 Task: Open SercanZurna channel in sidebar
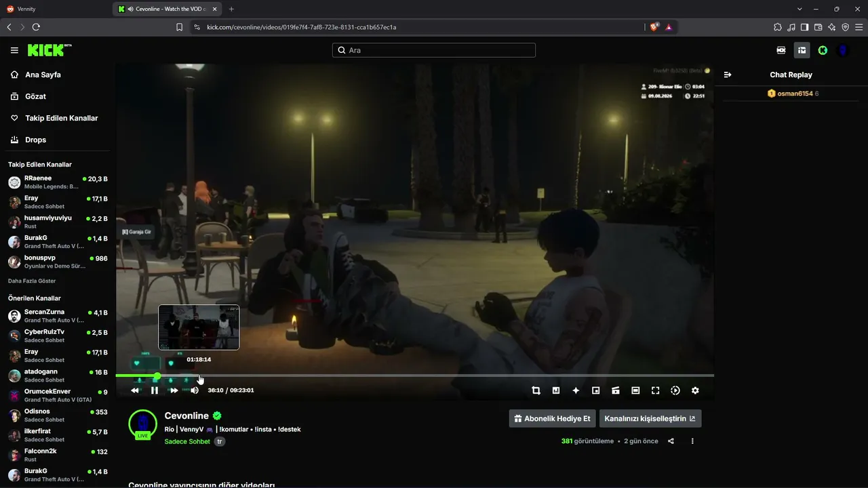click(x=58, y=316)
